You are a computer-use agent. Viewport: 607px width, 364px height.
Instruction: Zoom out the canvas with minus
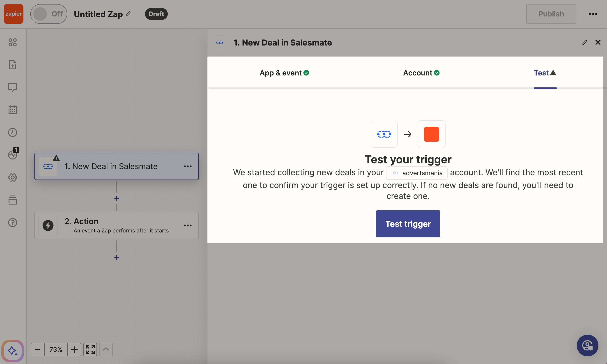pos(37,349)
